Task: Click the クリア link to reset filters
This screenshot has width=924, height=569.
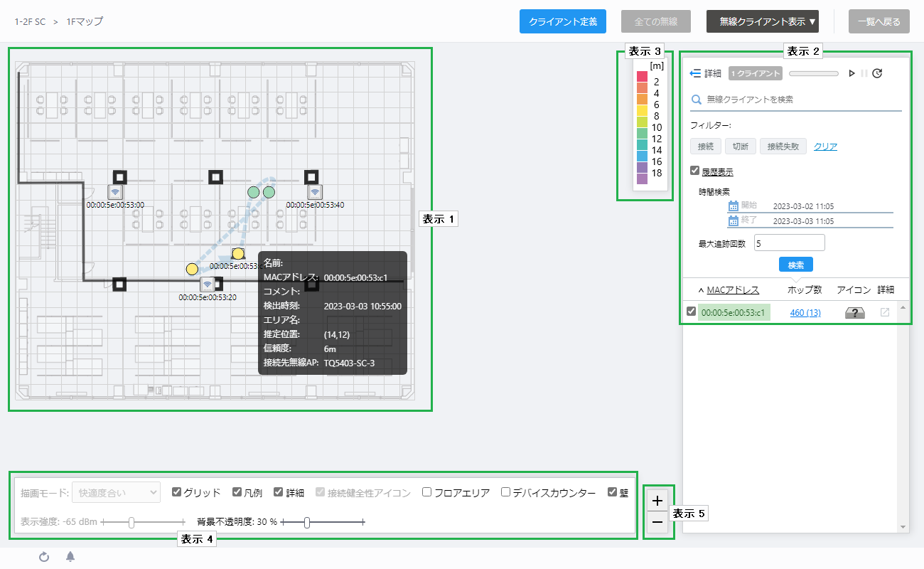Action: [825, 147]
